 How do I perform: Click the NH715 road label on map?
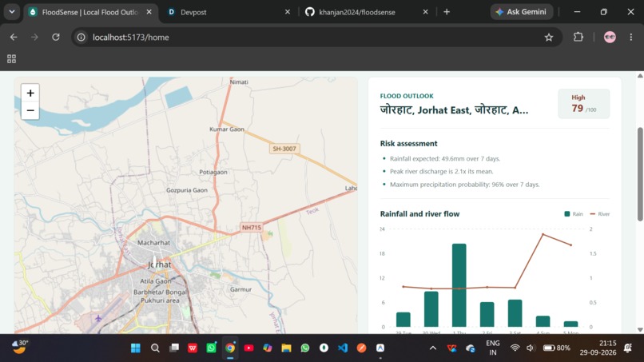[x=251, y=228]
